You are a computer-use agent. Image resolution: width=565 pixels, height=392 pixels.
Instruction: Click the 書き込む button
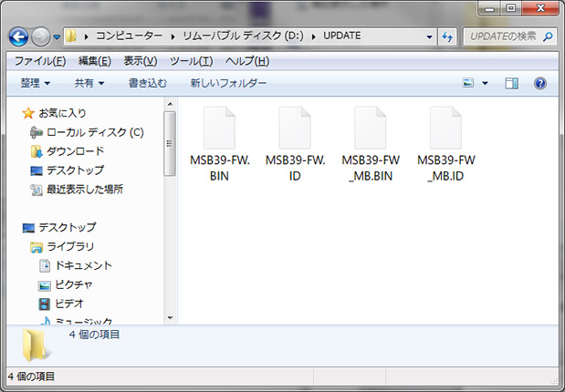[147, 83]
